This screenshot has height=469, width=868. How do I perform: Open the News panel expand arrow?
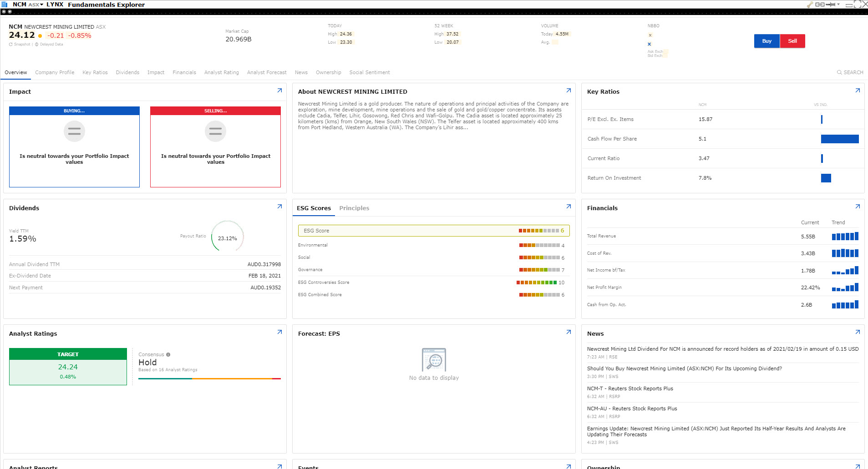[858, 332]
